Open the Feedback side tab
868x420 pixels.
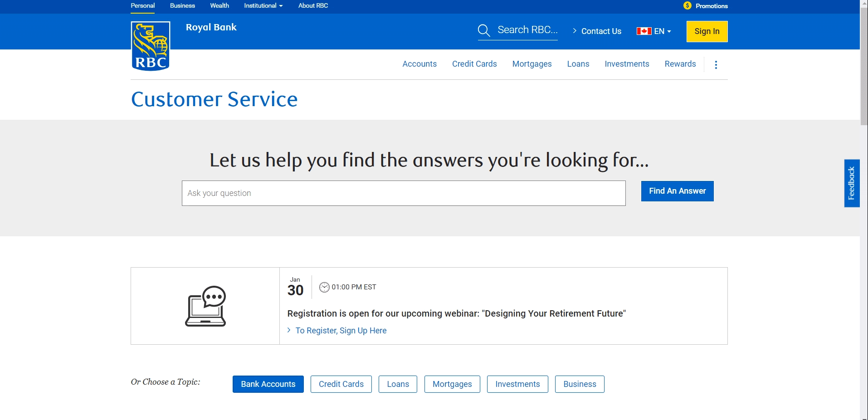[851, 183]
